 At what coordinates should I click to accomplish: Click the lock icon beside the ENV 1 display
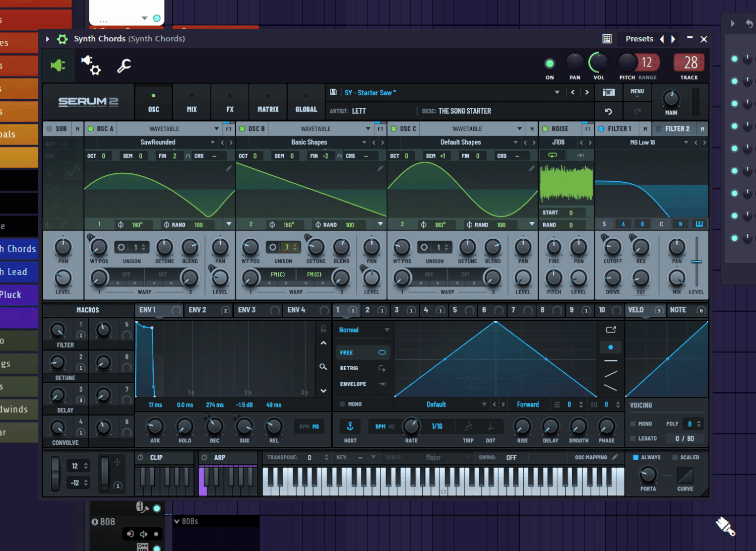coord(323,328)
